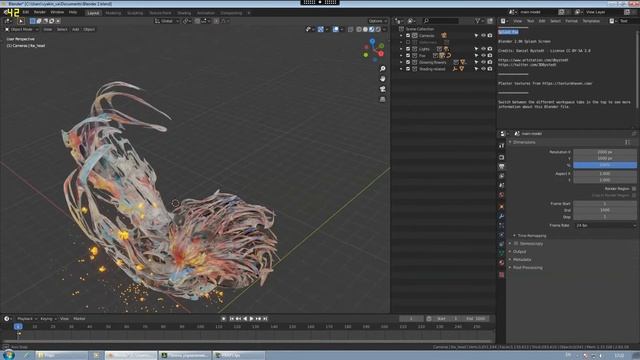
Task: Click the Frame End value field
Action: click(x=605, y=210)
